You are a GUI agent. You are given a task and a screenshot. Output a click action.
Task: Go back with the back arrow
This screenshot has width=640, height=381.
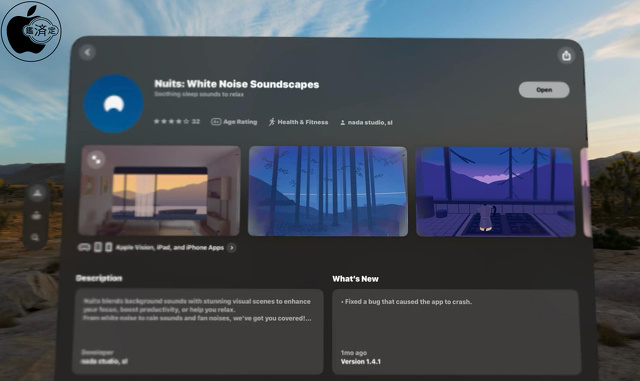tap(87, 52)
